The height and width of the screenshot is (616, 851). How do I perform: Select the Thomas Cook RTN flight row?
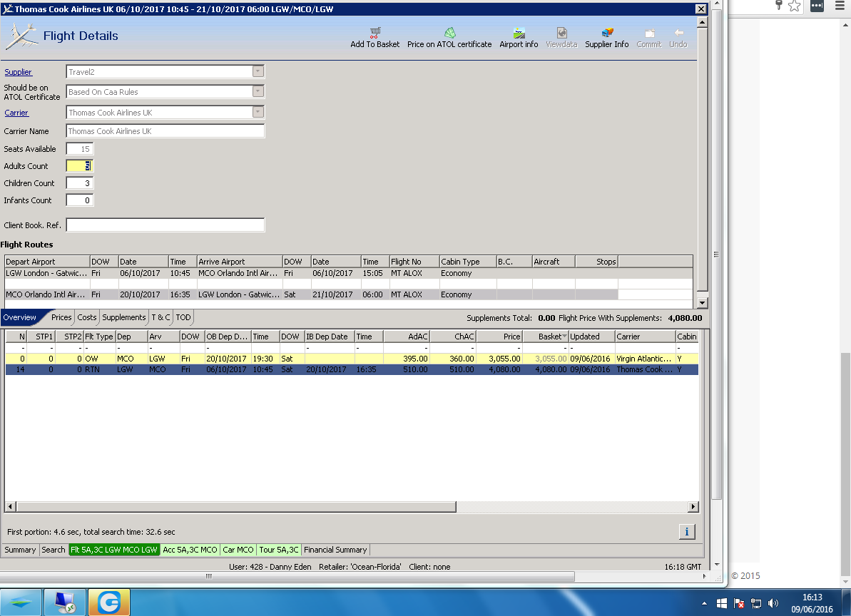[352, 369]
